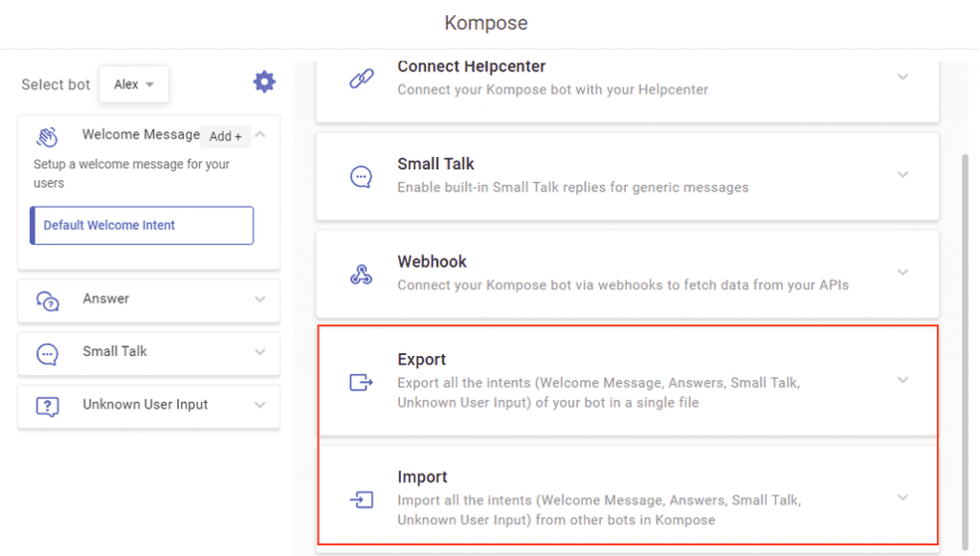This screenshot has height=556, width=980.
Task: Click the Small Talk card chat bubble icon
Action: point(361,177)
